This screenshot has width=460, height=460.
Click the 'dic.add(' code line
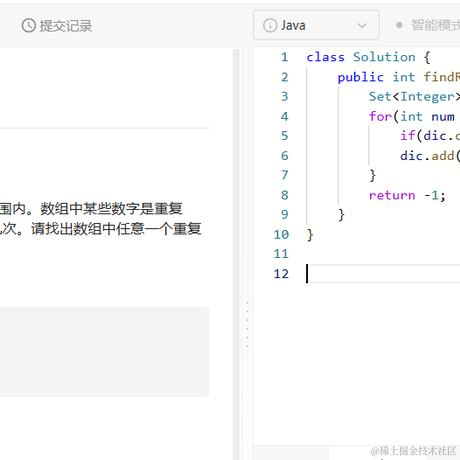[430, 156]
